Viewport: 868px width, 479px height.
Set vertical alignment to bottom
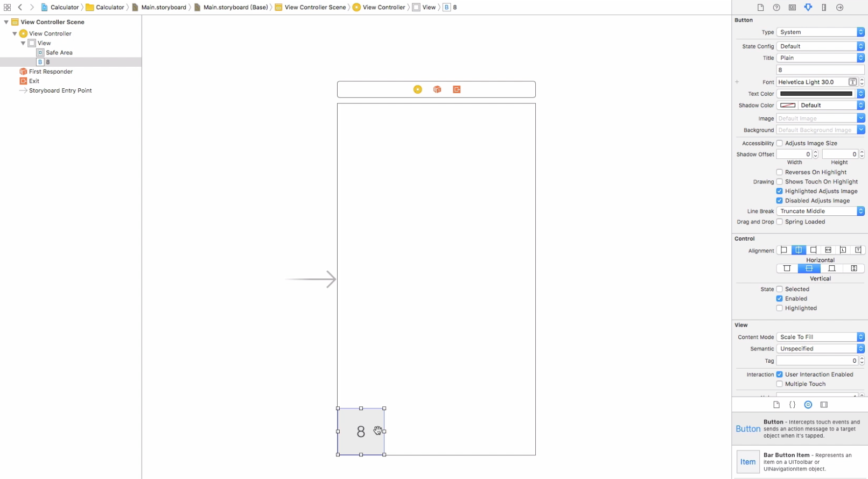[831, 269]
